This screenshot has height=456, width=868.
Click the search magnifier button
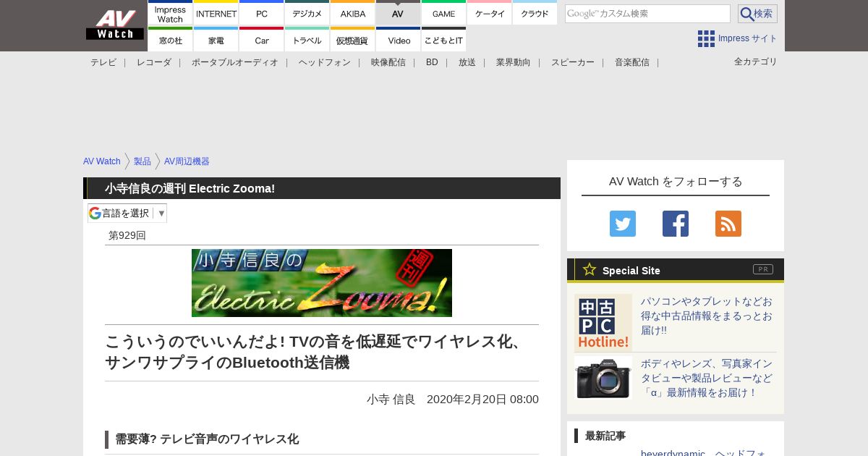click(x=757, y=14)
